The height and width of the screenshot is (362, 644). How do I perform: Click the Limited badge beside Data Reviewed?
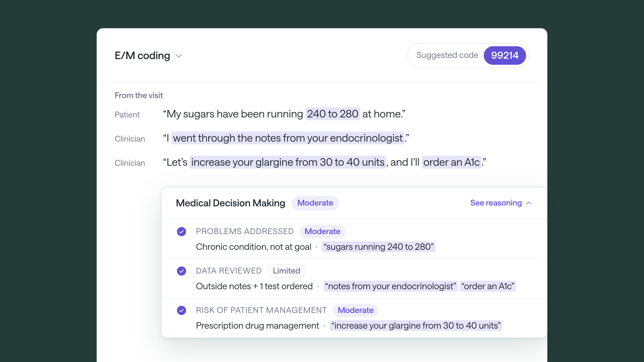(x=286, y=271)
